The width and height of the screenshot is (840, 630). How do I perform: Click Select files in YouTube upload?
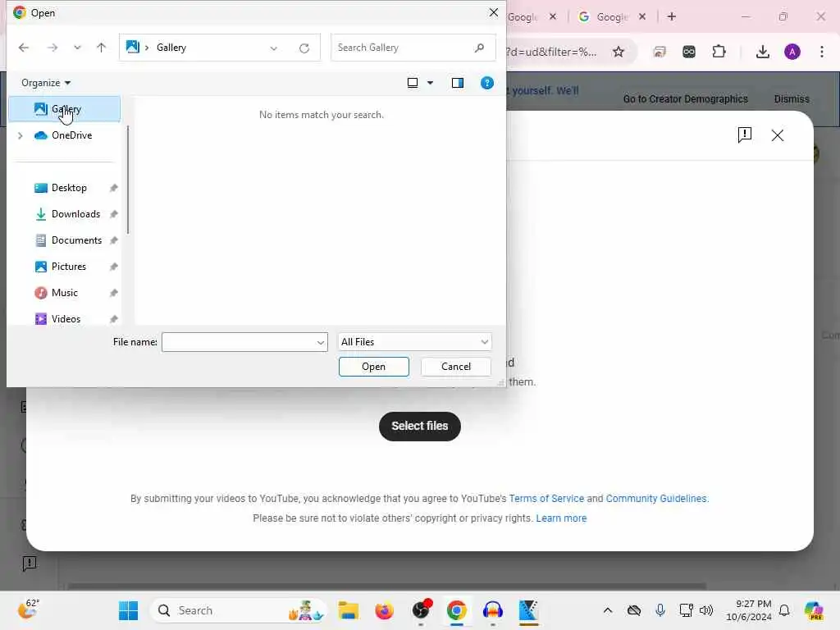point(419,427)
